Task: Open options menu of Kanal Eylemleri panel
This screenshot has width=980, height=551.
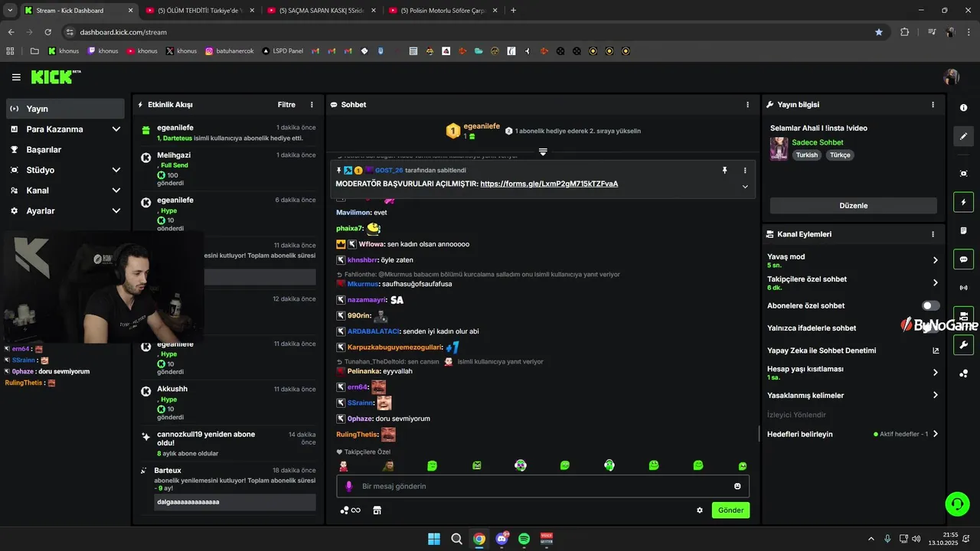Action: click(x=933, y=234)
